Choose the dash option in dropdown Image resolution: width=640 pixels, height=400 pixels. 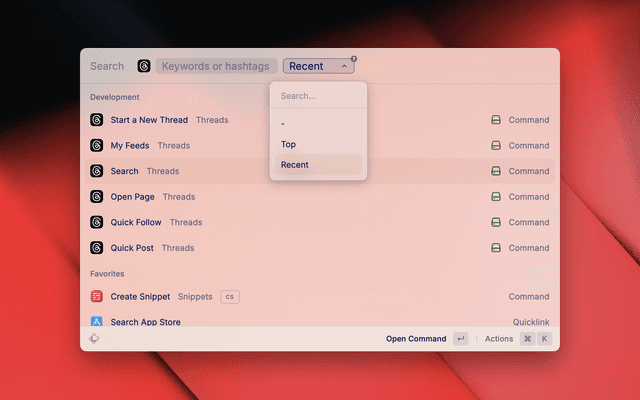284,123
